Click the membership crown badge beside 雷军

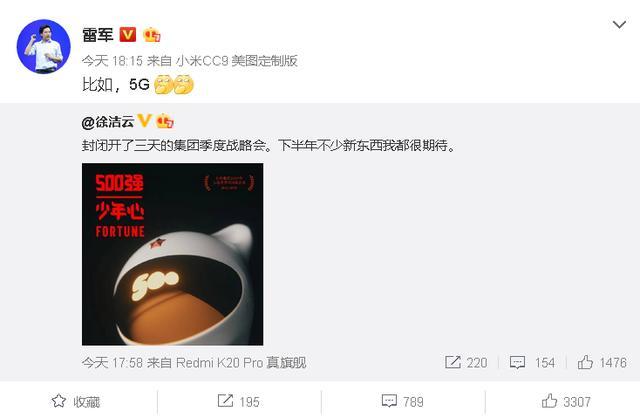(152, 35)
